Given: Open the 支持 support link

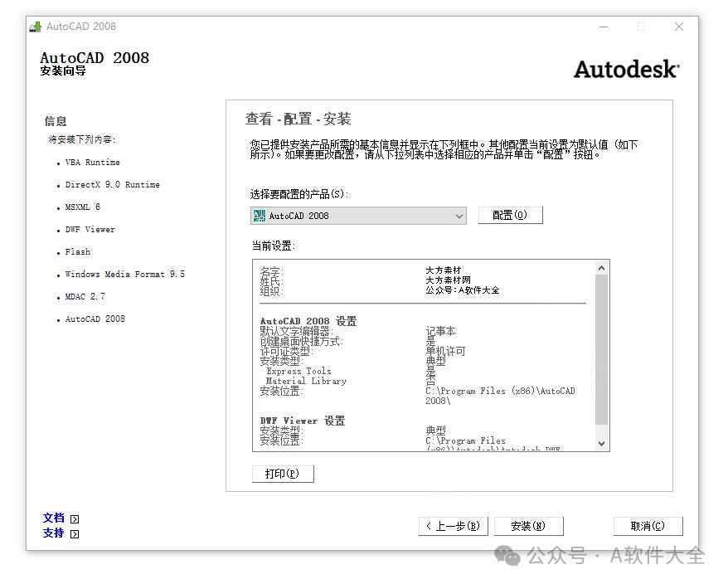Looking at the screenshot, I should point(53,533).
